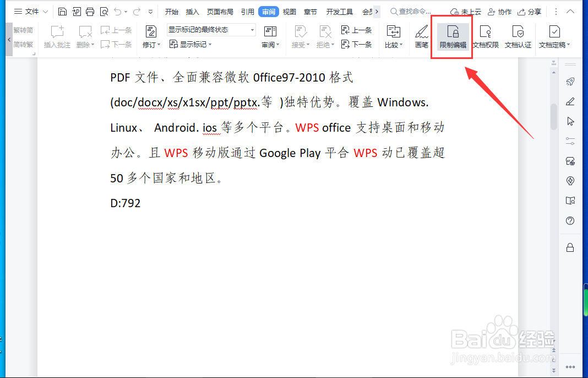Open the quick access toolbar customize arrow
Image resolution: width=588 pixels, height=378 pixels.
[150, 12]
